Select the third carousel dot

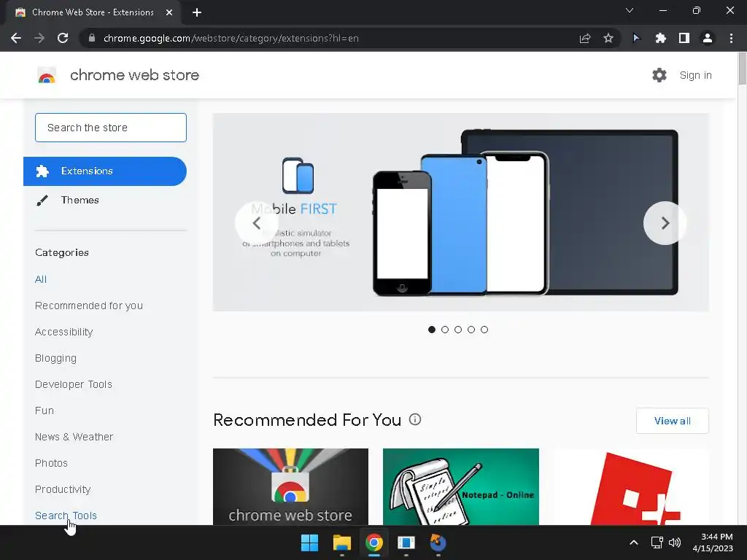click(x=458, y=330)
